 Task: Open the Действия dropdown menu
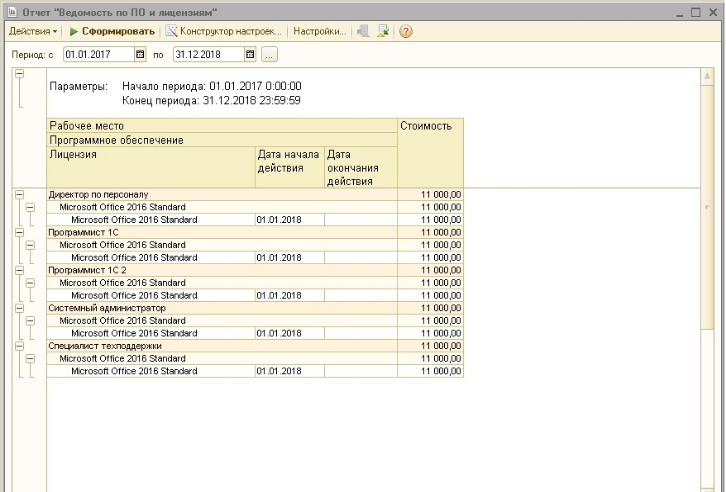pos(32,31)
